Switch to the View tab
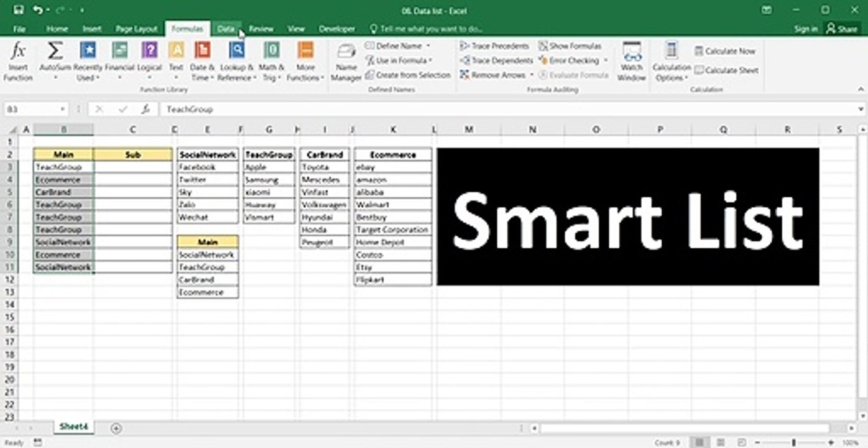 click(296, 29)
